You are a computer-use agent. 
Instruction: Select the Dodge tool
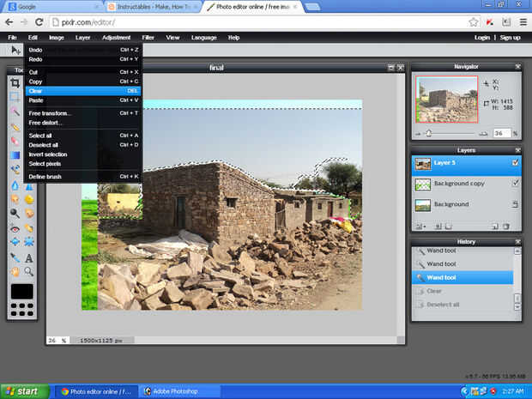click(x=15, y=213)
